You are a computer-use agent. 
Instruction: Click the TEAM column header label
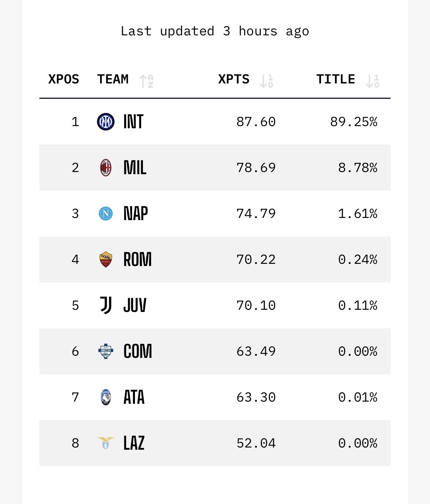click(x=113, y=79)
